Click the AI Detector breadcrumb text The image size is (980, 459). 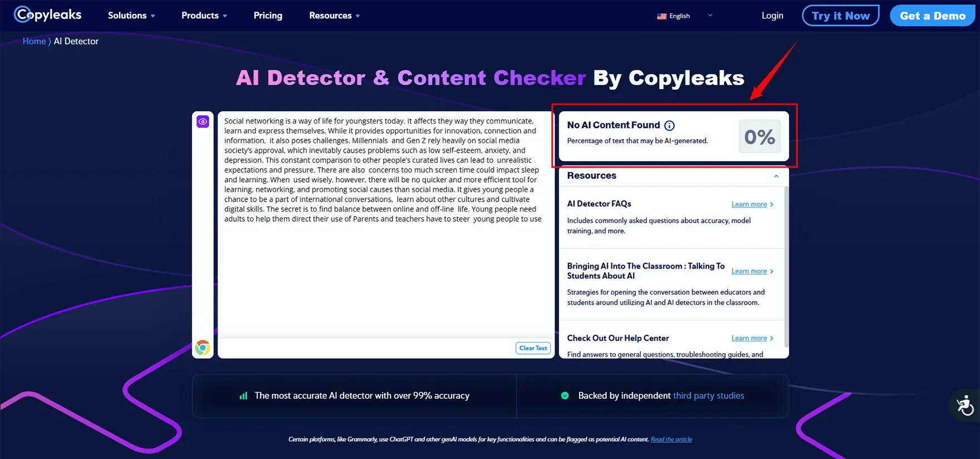tap(76, 41)
